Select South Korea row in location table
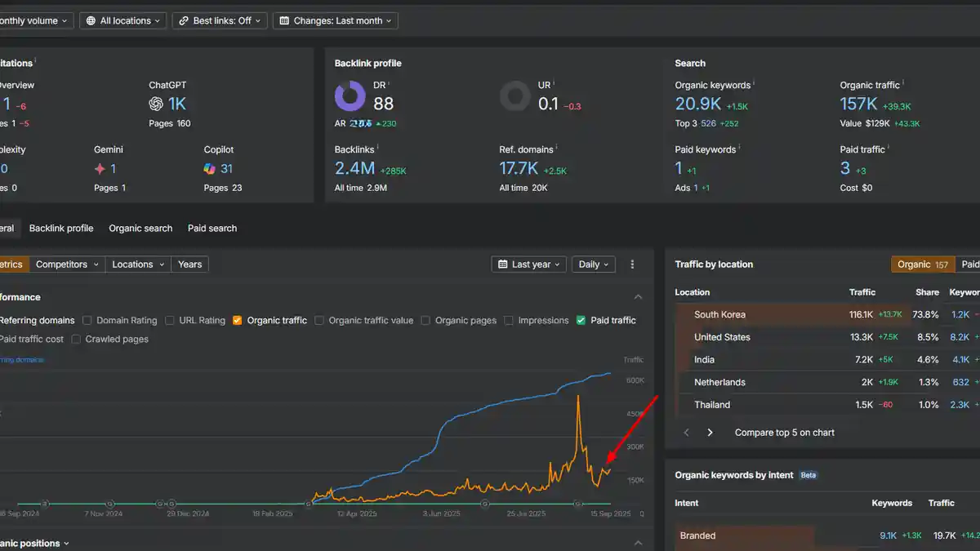 point(719,314)
